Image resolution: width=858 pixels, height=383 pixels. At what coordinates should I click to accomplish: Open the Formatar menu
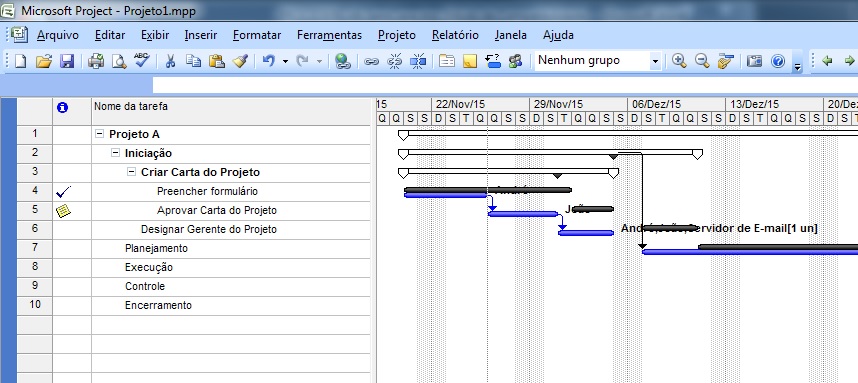click(x=257, y=35)
